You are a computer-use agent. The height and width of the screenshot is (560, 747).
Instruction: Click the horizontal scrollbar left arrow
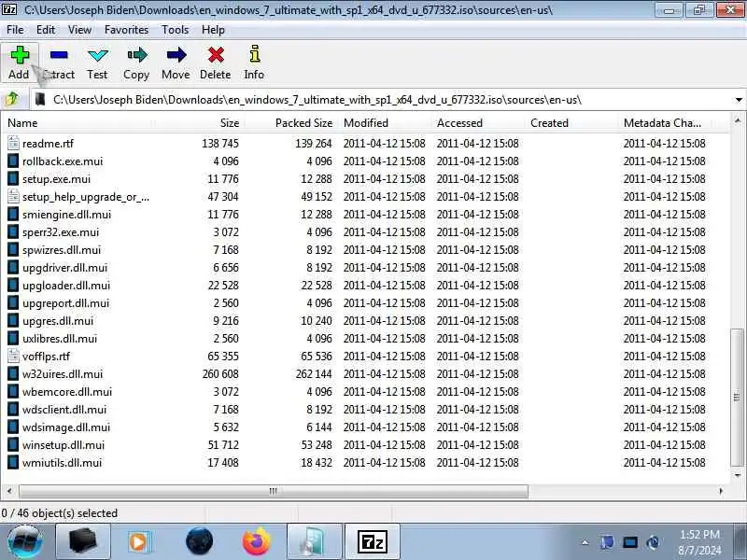click(x=9, y=491)
